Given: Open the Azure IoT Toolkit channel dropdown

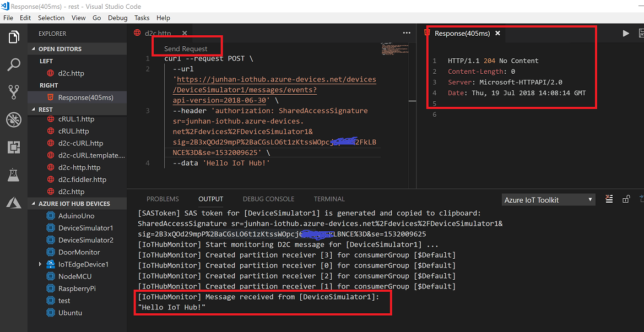Looking at the screenshot, I should tap(548, 199).
